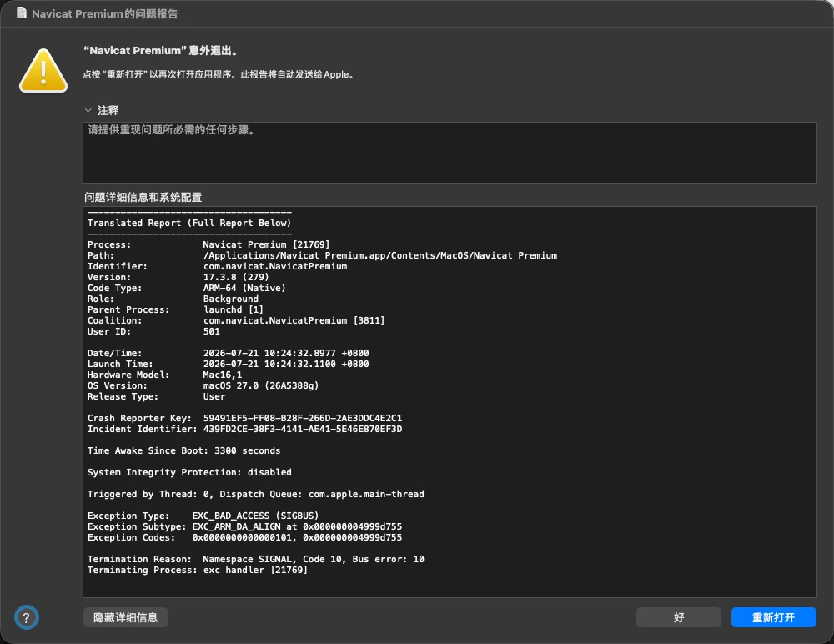Click the Termination Reason line
Image resolution: width=834 pixels, height=644 pixels.
[256, 560]
